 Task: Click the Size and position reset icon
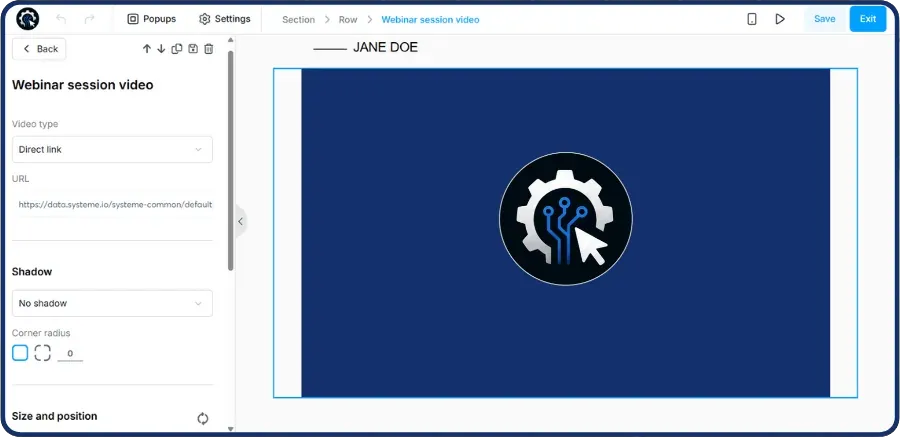point(203,419)
